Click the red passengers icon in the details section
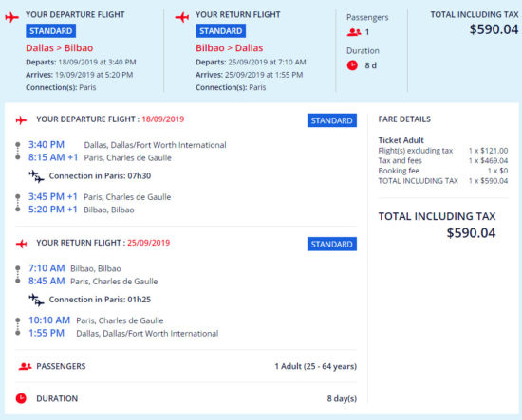This screenshot has height=420, width=522. click(x=26, y=367)
